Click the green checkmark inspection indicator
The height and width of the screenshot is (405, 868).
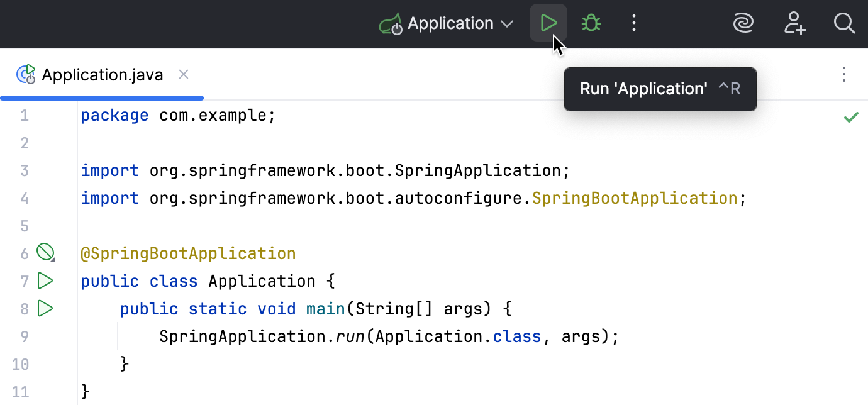(x=851, y=117)
